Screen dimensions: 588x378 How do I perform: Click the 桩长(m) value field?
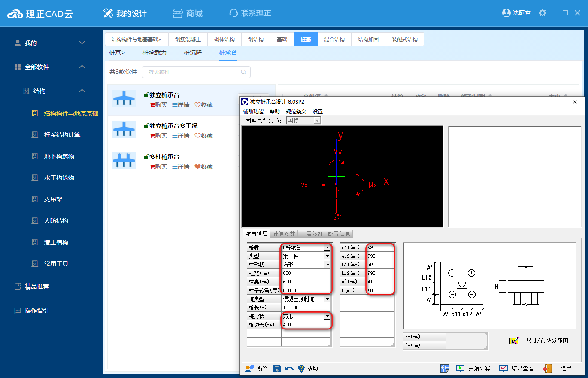coord(306,308)
